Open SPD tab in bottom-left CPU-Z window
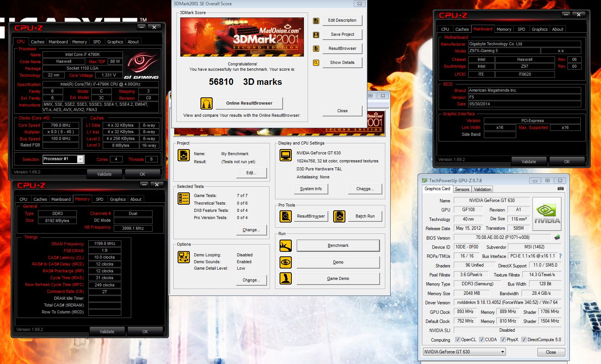This screenshot has width=601, height=364. 100,199
